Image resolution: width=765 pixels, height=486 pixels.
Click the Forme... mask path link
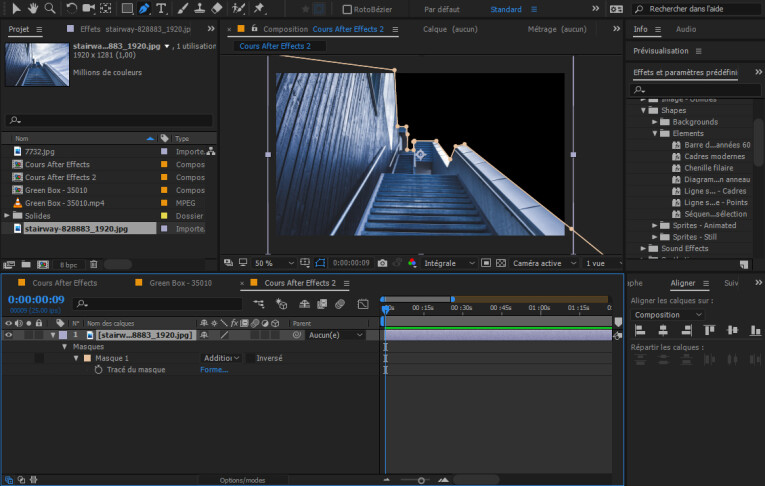214,370
